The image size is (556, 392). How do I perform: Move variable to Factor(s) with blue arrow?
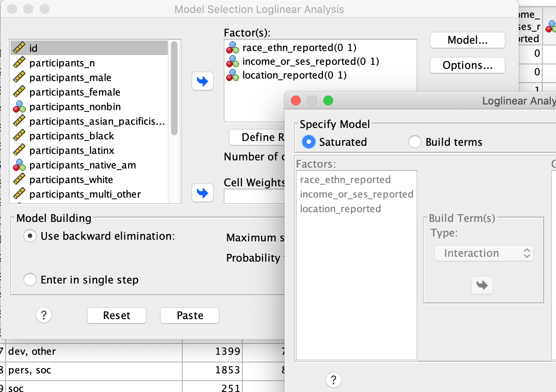pos(203,81)
